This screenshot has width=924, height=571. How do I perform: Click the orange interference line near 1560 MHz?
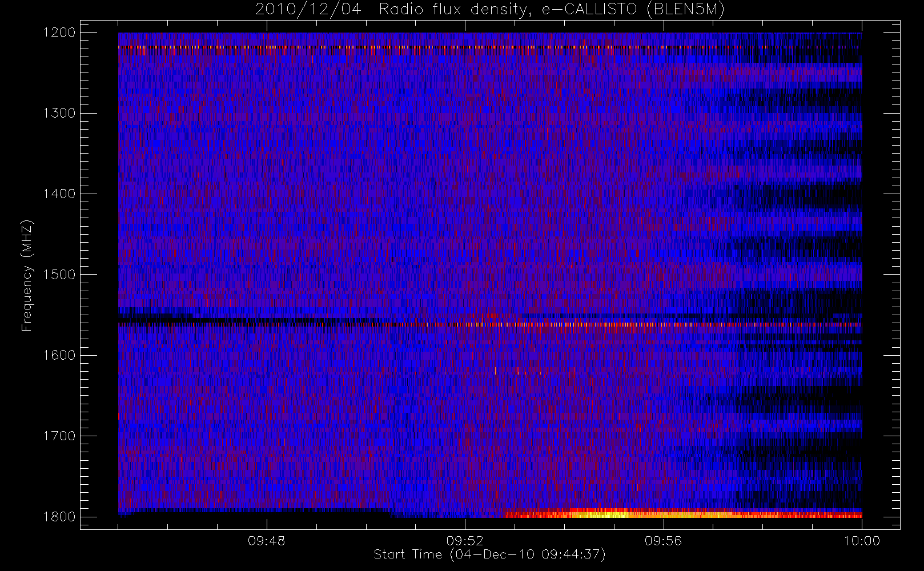click(x=490, y=324)
